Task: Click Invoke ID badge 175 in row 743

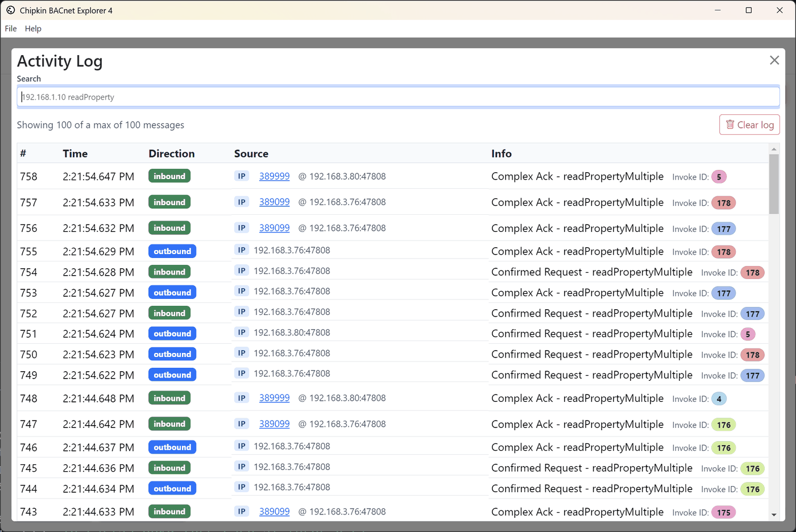Action: pyautogui.click(x=724, y=513)
